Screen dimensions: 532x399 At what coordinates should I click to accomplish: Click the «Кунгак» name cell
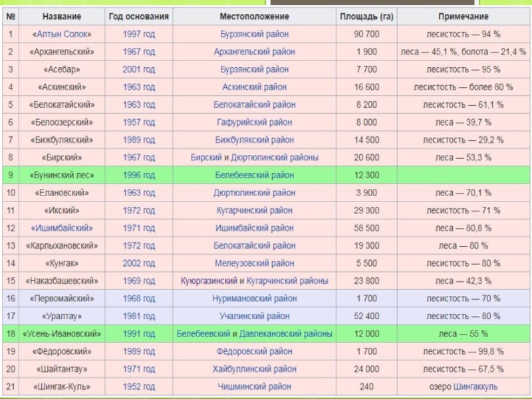point(62,263)
